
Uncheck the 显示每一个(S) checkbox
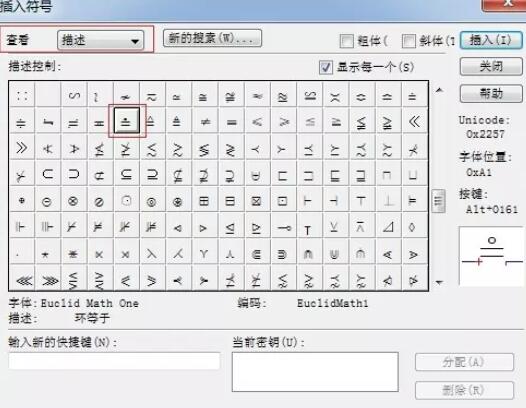tap(326, 67)
